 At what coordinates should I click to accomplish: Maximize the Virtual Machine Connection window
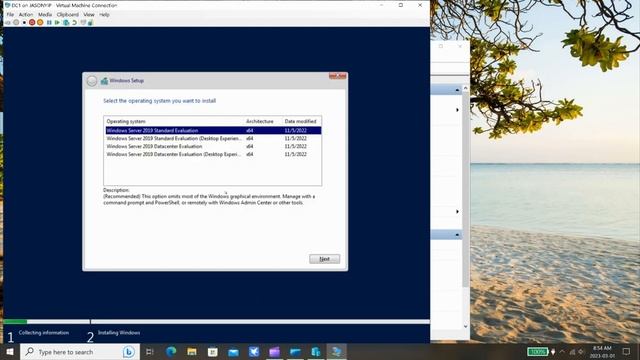401,5
